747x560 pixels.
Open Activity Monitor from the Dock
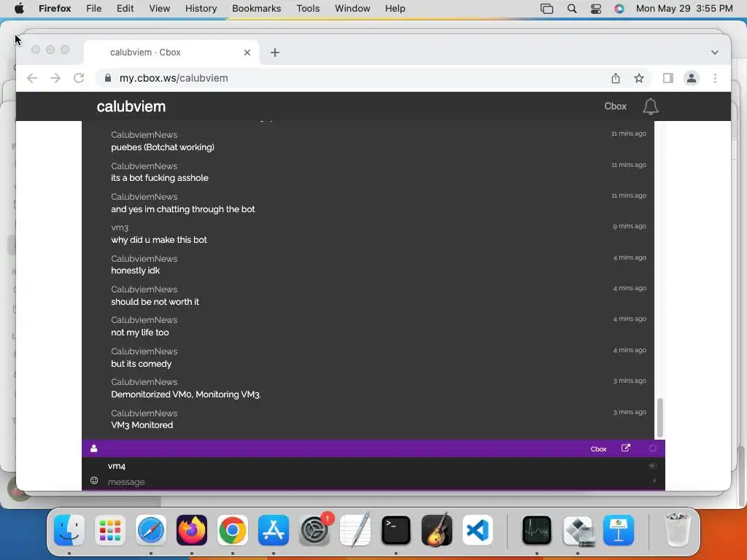[536, 530]
